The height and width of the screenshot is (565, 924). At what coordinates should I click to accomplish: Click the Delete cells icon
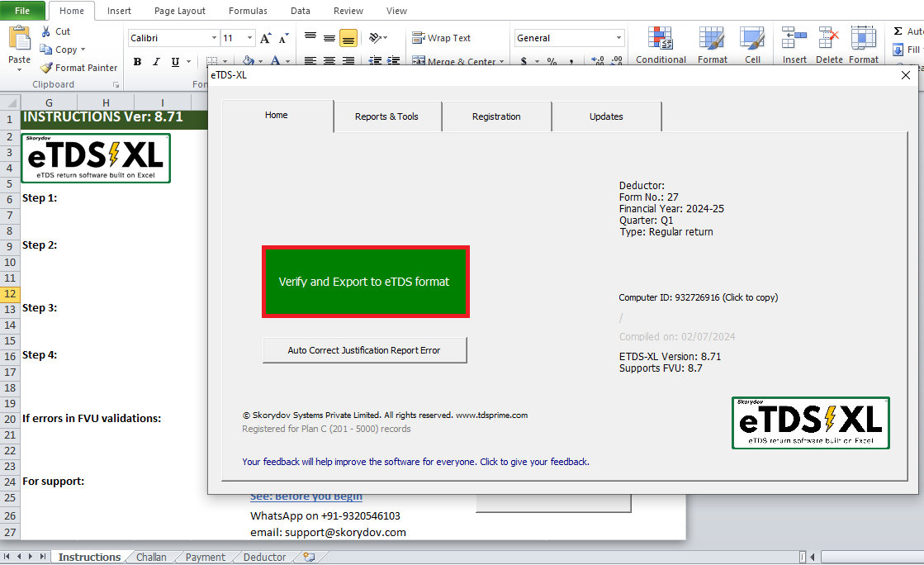[829, 39]
